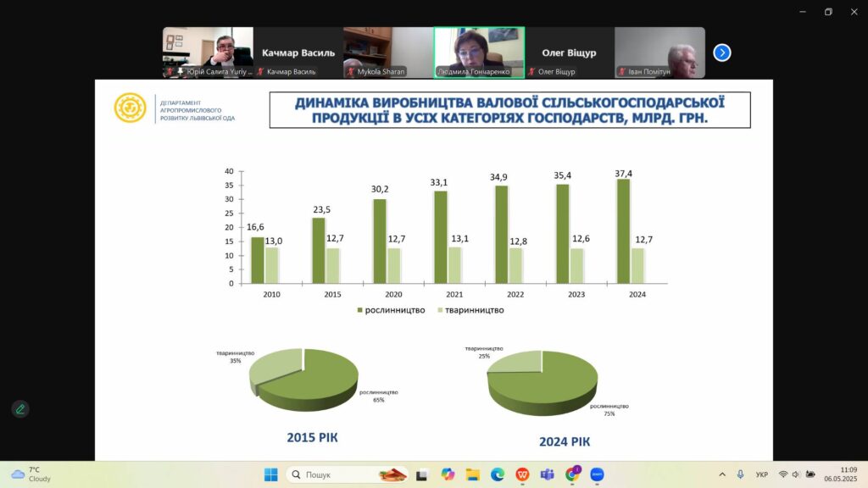Click the Google Chrome taskbar icon

click(x=572, y=474)
